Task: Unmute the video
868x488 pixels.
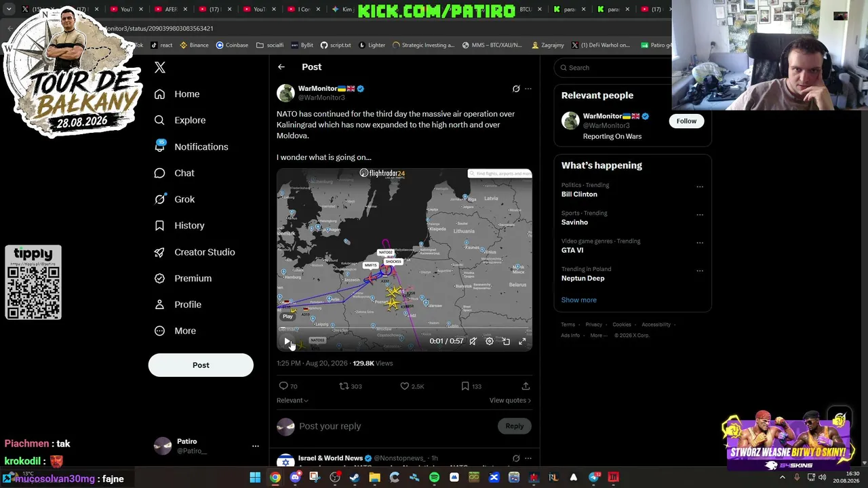Action: point(473,342)
